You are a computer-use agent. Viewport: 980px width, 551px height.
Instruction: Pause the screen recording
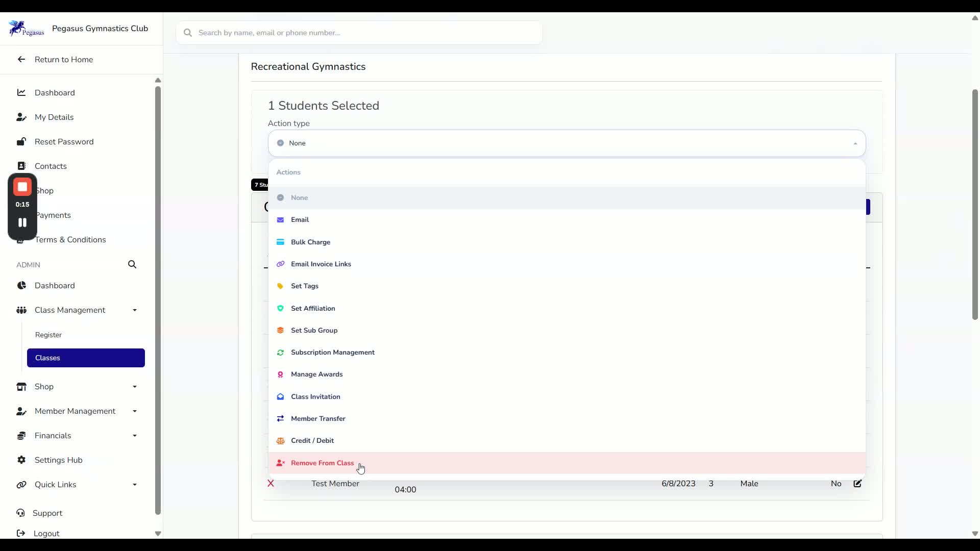22,222
